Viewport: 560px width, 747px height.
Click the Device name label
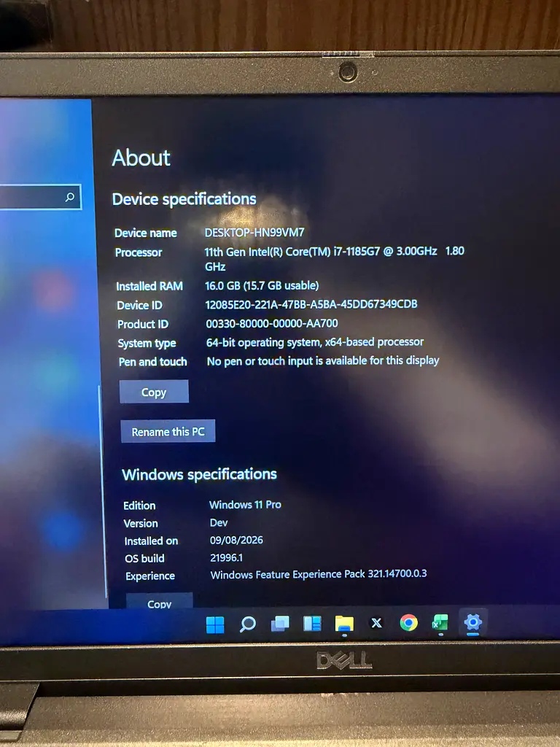(x=146, y=233)
